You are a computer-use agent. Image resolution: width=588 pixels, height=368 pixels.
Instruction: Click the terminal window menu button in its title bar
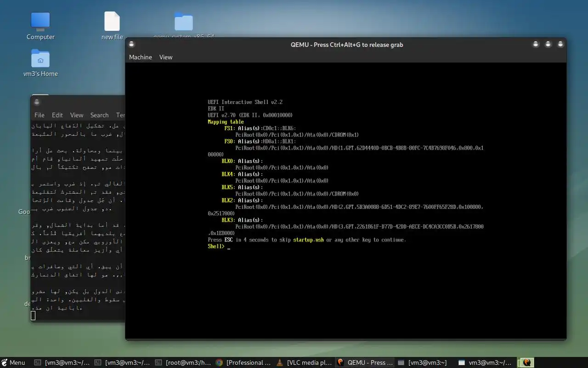coord(37,102)
